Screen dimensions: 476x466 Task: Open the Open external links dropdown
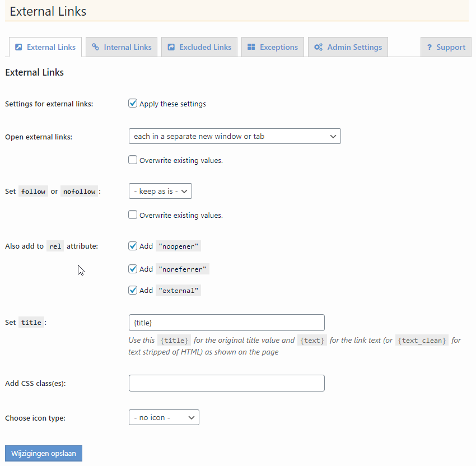pos(235,136)
